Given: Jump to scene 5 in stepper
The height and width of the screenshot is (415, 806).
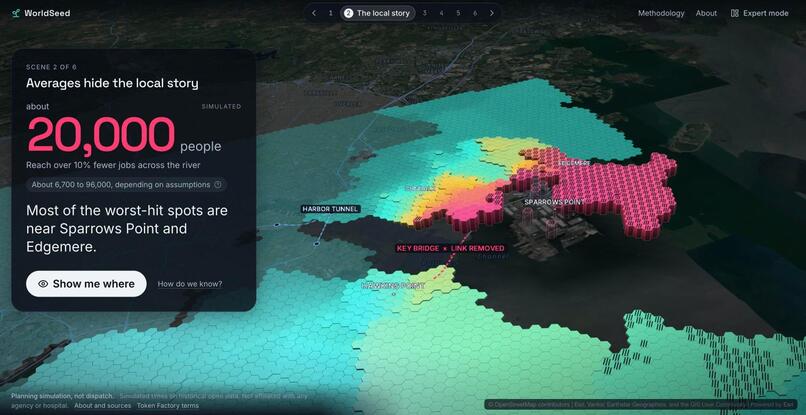Looking at the screenshot, I should (458, 13).
